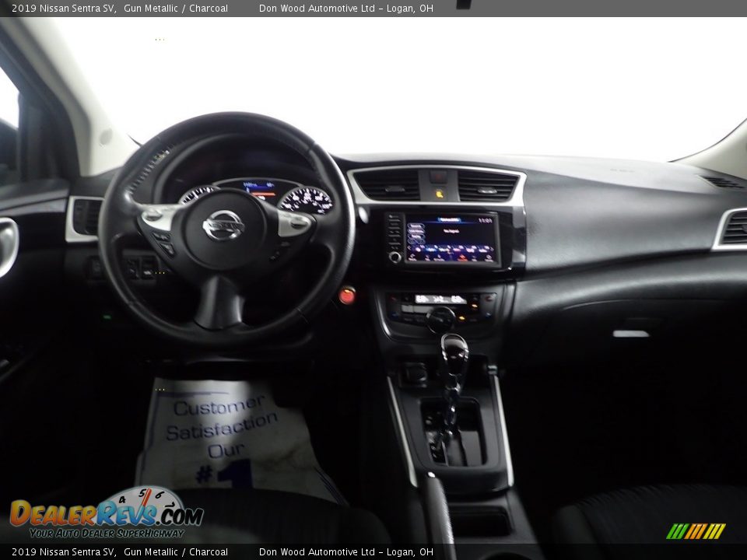Click the top caption '2019 Nissan Sentra SV'
The height and width of the screenshot is (560, 747).
tap(64, 9)
